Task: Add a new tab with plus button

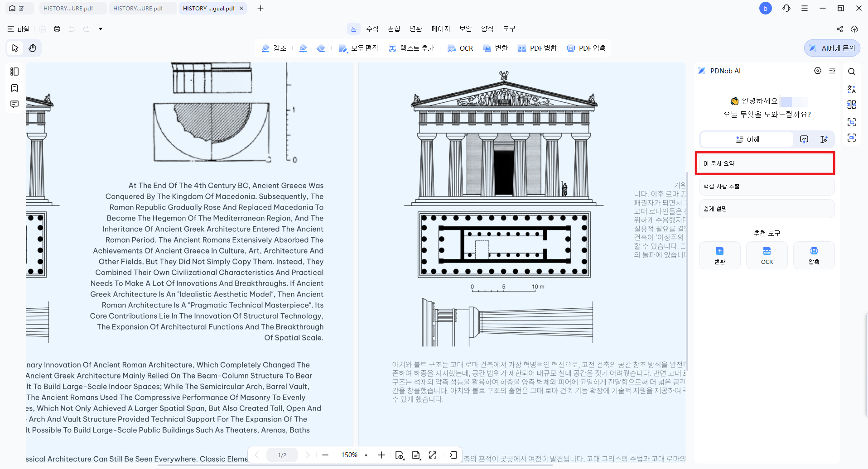Action: 260,8
